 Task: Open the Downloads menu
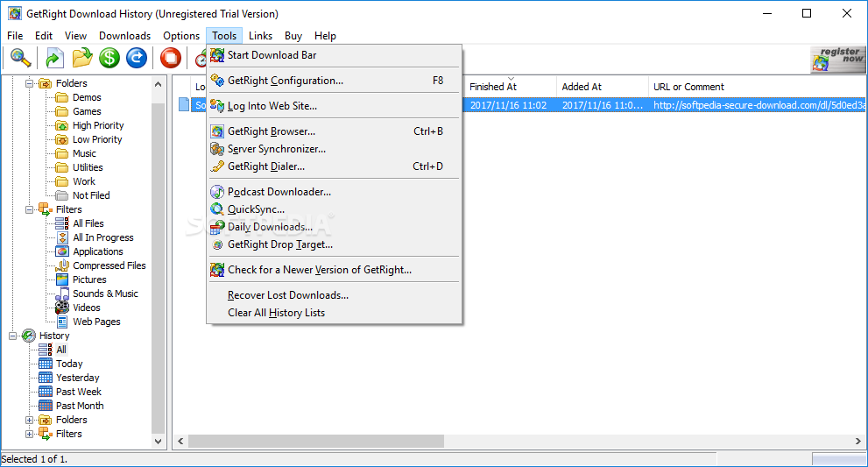(x=124, y=36)
